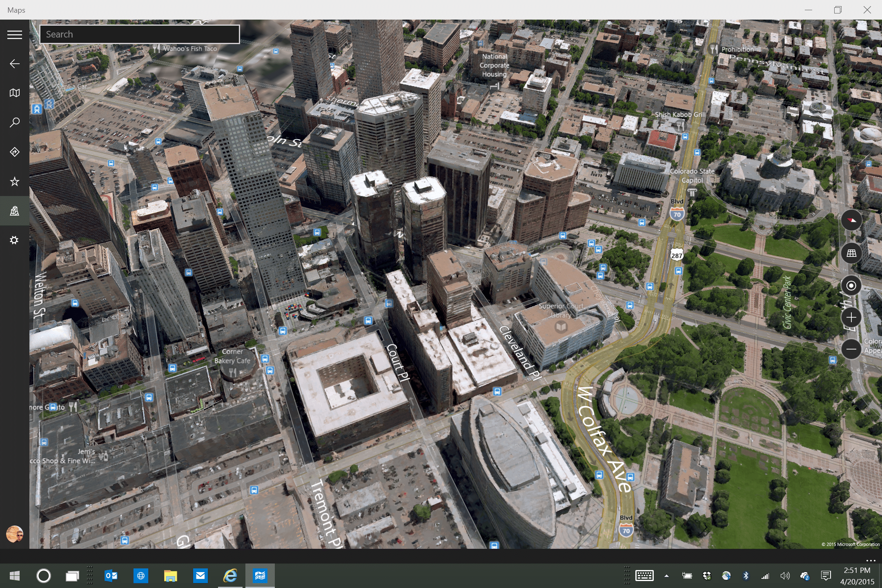This screenshot has width=882, height=588.
Task: Open the Map view from sidebar
Action: (x=15, y=93)
